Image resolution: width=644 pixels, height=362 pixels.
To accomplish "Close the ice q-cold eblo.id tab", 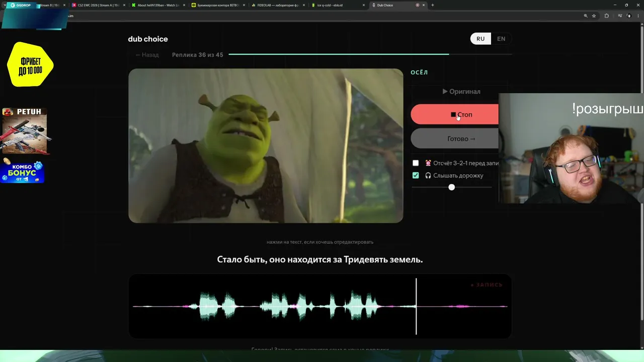I will coord(363,5).
